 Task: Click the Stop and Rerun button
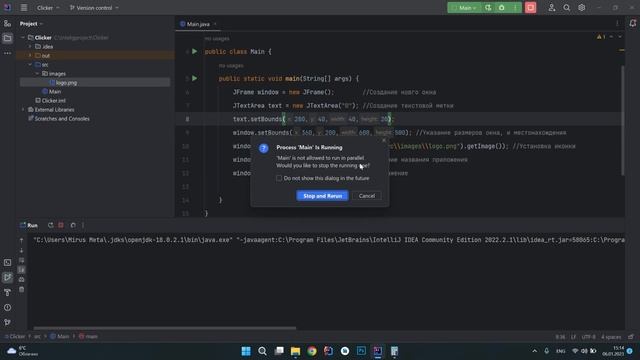(322, 196)
